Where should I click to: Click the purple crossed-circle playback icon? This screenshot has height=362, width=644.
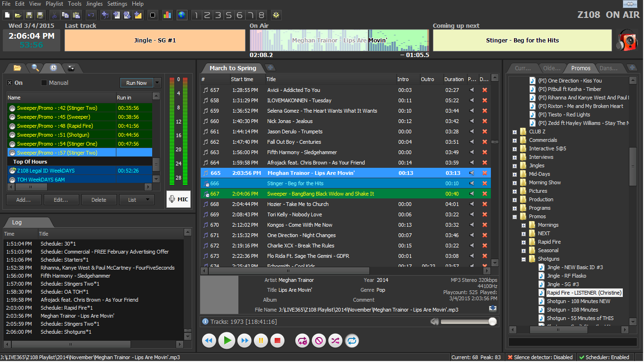coord(319,340)
